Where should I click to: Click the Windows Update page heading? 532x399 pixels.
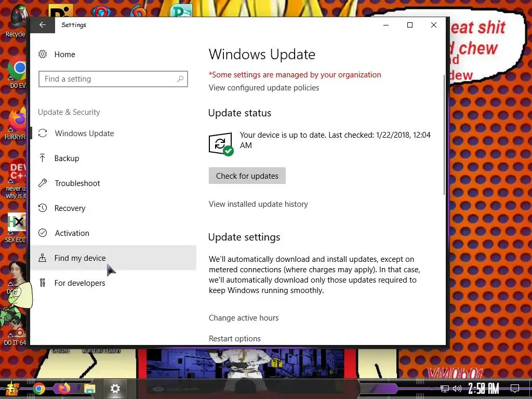262,54
